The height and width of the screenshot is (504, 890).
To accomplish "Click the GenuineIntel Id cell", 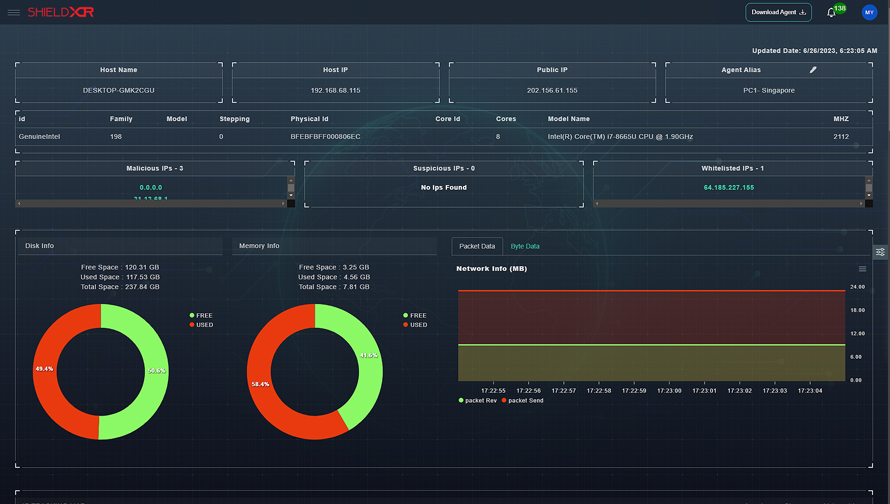I will pyautogui.click(x=39, y=137).
